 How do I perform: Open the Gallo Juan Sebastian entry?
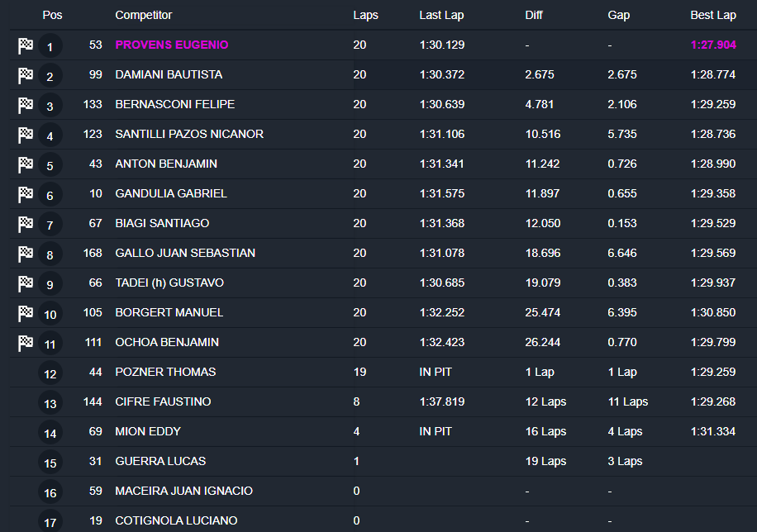coord(185,253)
